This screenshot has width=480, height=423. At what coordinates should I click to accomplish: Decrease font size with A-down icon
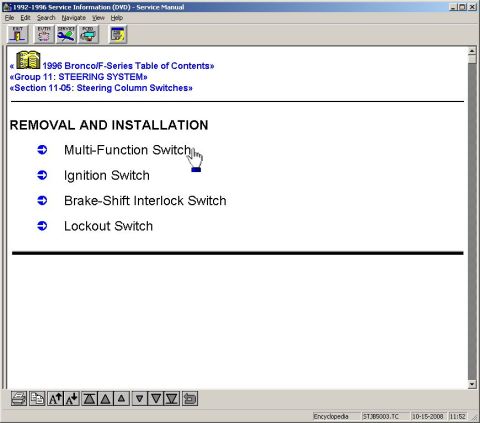tap(71, 398)
